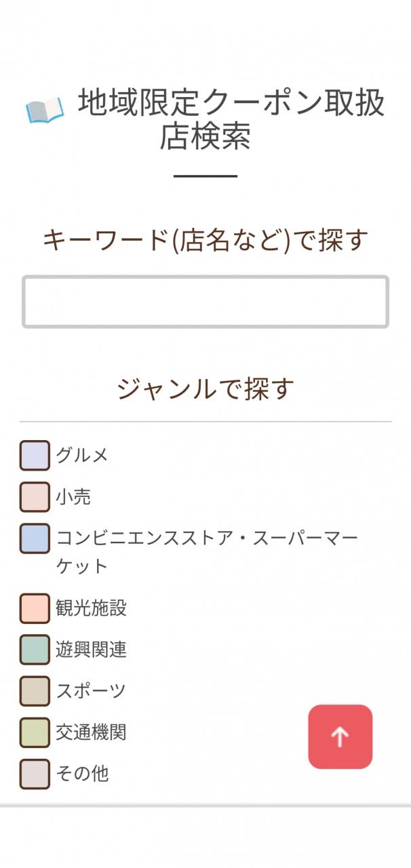Click the 交通機関 genre label text
Image resolution: width=411 pixels, height=868 pixels.
click(91, 732)
